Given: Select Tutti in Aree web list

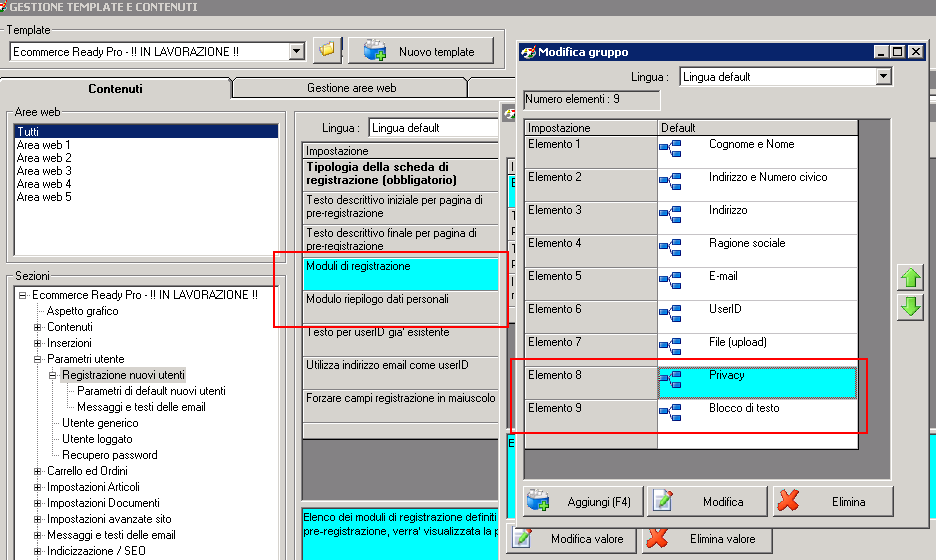Looking at the screenshot, I should coord(146,131).
